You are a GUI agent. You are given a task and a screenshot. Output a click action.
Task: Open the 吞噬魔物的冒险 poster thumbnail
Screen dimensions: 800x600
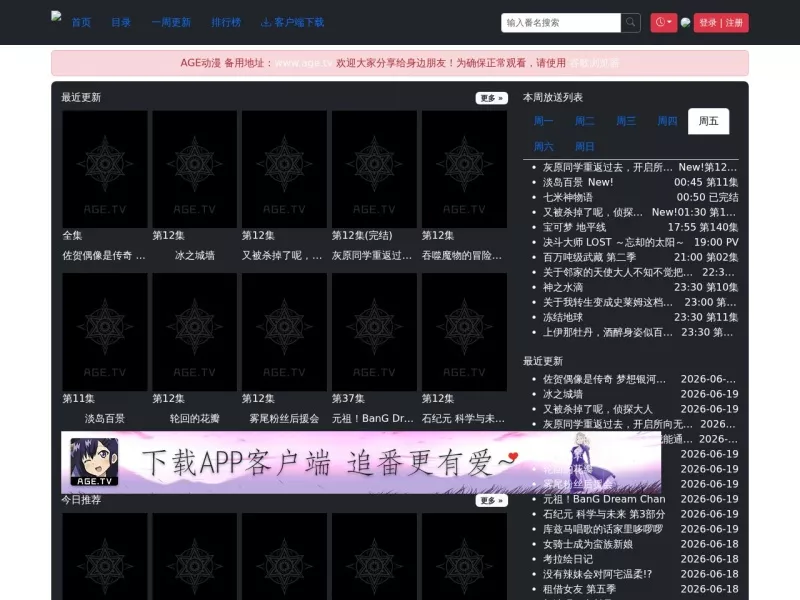(464, 169)
